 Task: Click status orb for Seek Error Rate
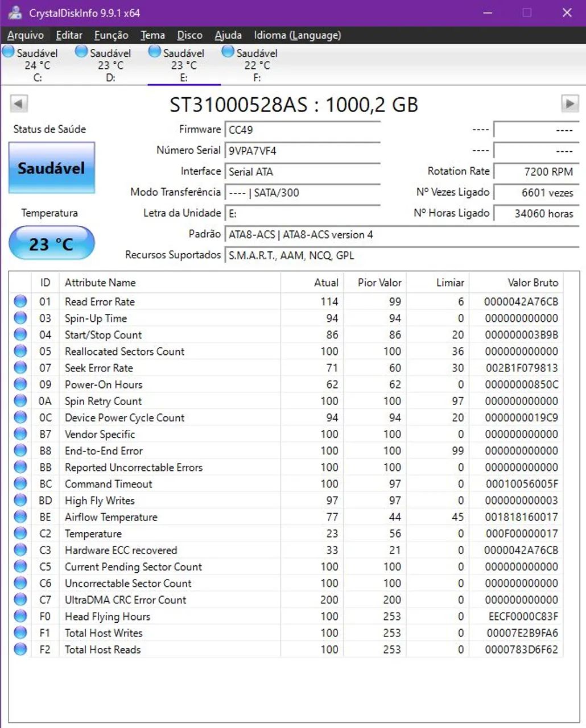click(x=20, y=367)
